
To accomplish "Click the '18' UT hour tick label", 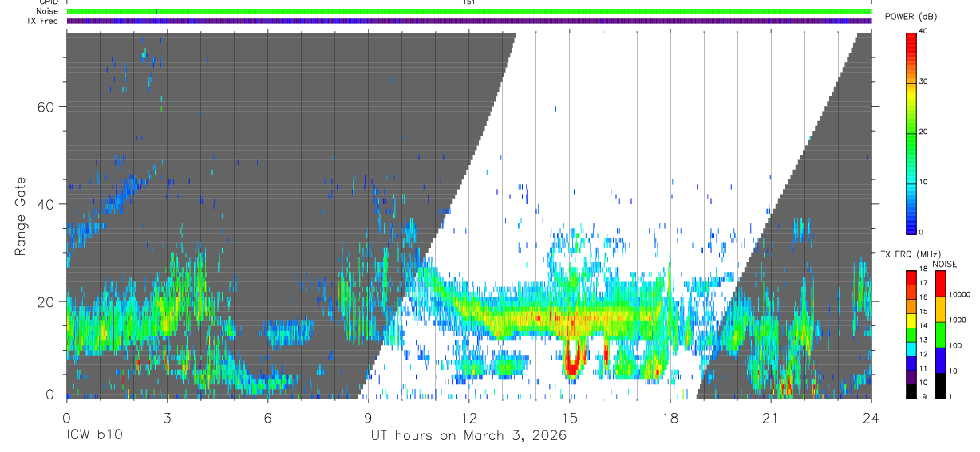I will tap(670, 417).
